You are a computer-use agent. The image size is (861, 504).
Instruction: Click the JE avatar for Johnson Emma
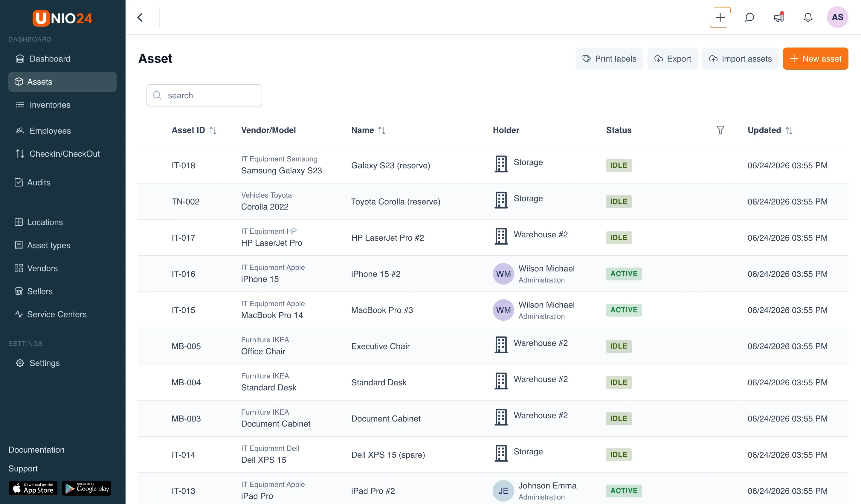coord(503,491)
